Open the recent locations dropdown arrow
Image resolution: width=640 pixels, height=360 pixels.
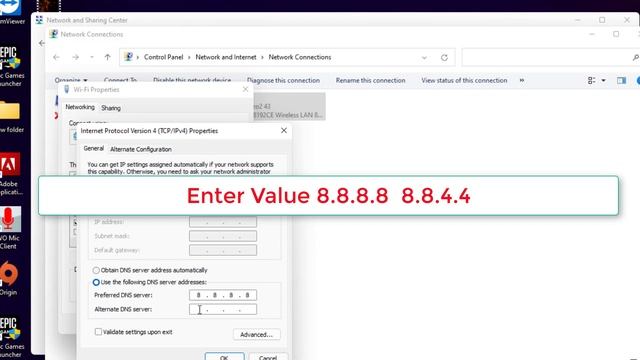[x=92, y=57]
